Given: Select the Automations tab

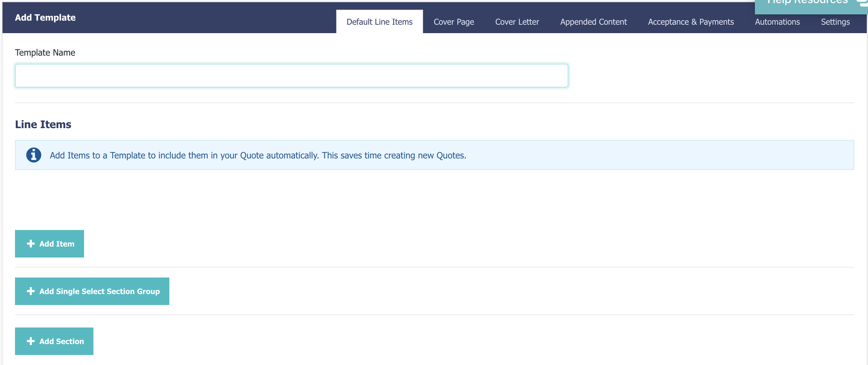Looking at the screenshot, I should 777,22.
